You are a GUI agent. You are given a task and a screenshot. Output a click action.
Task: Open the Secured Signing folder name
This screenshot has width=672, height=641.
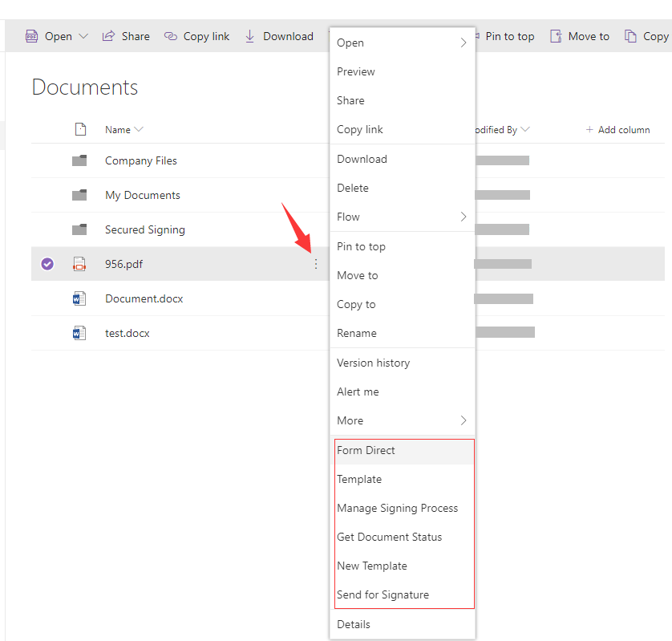point(145,229)
